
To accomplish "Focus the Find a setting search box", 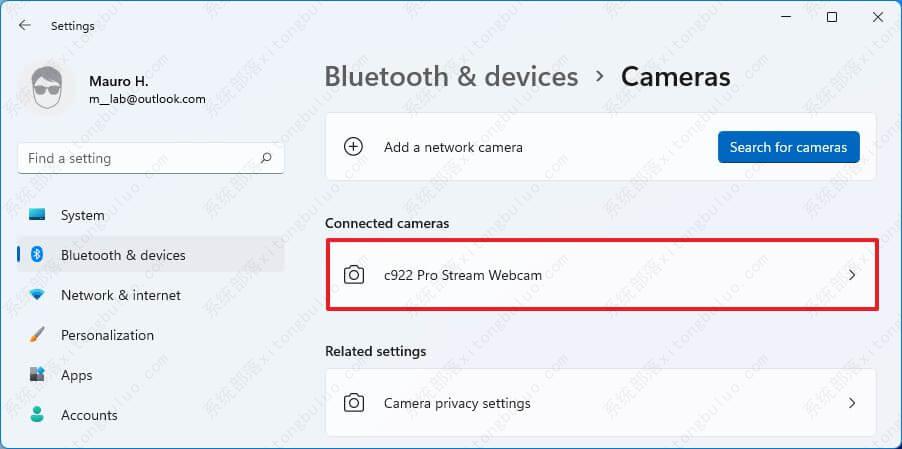I will point(140,158).
